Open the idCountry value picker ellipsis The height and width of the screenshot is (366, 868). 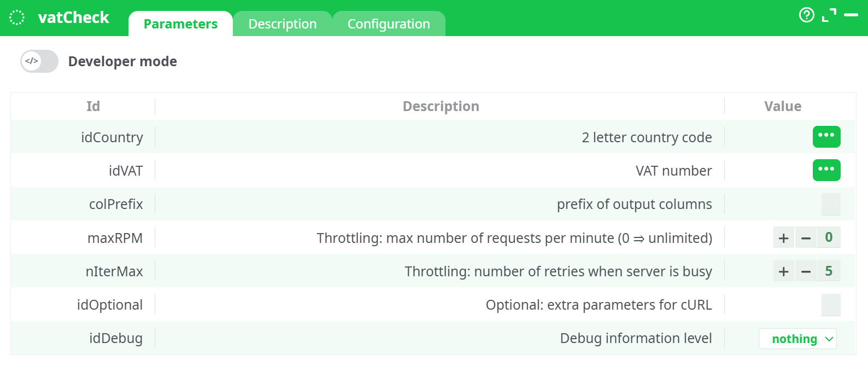(826, 137)
